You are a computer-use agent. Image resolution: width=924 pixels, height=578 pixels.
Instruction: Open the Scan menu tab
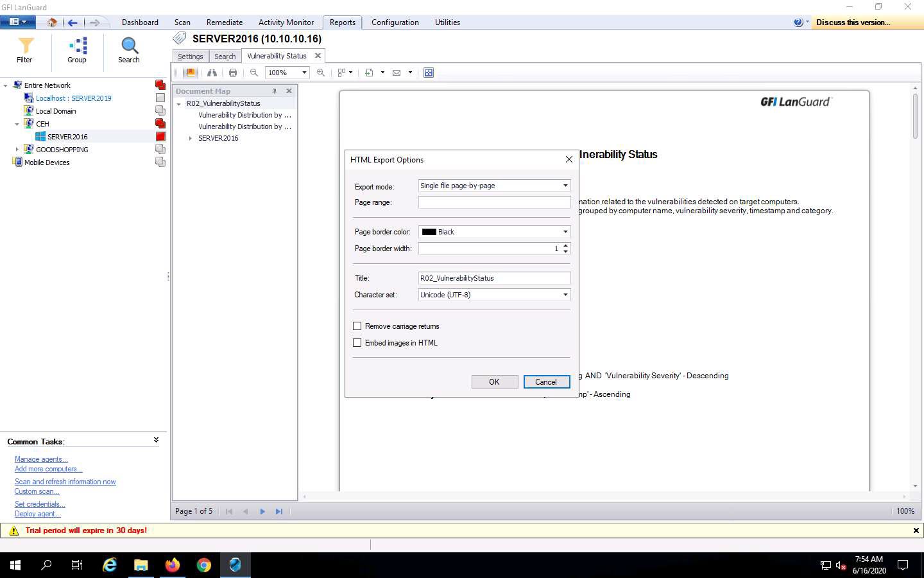(x=182, y=22)
